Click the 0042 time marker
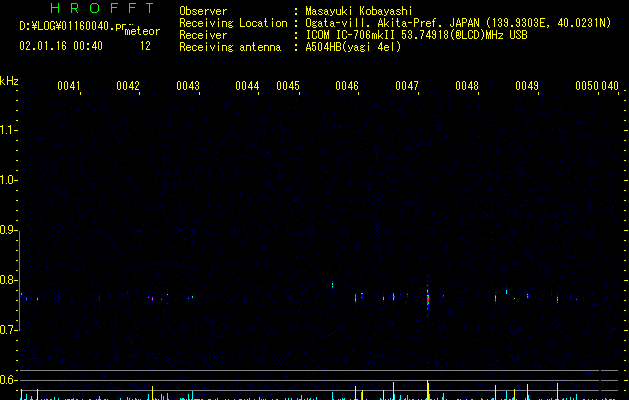 [128, 86]
